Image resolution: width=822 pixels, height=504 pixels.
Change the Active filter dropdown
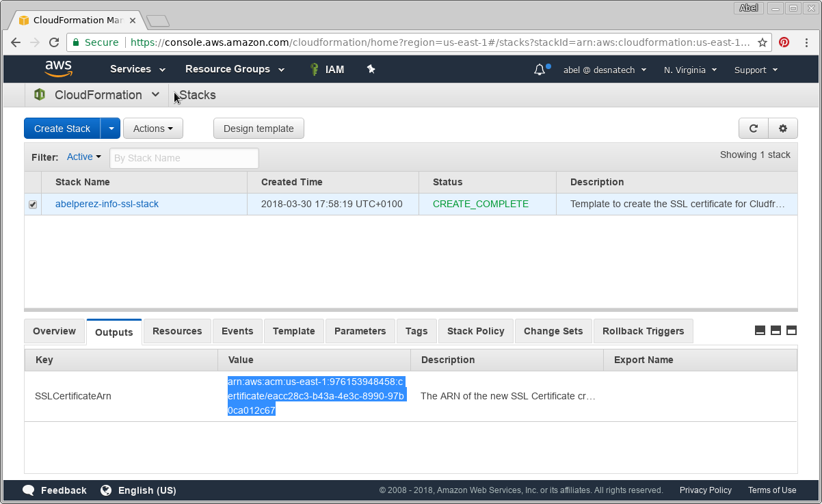pos(83,157)
